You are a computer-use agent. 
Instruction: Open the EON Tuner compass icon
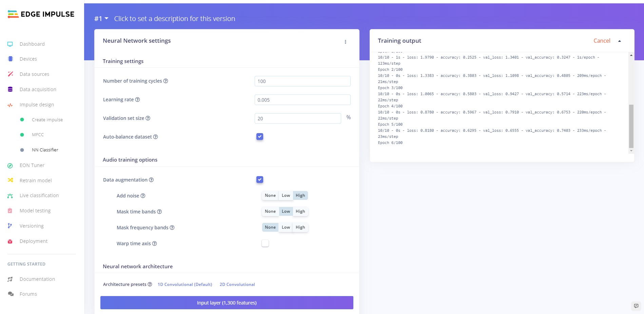10,166
